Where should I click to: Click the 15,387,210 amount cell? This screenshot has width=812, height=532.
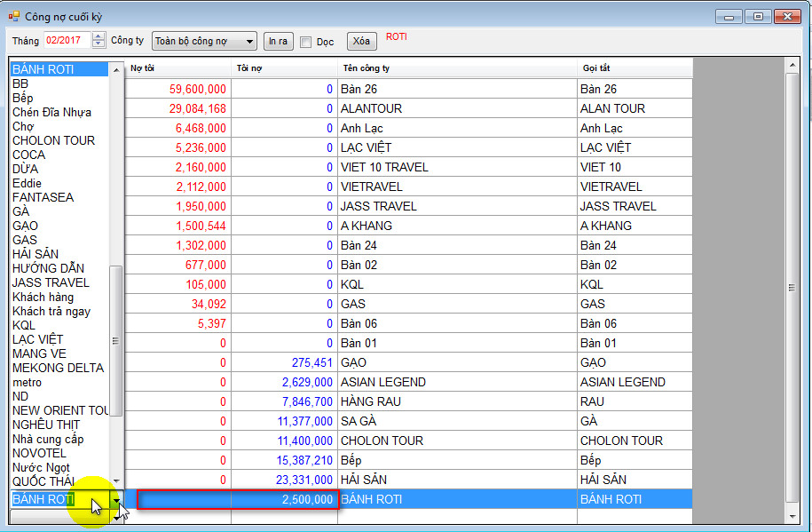(284, 460)
